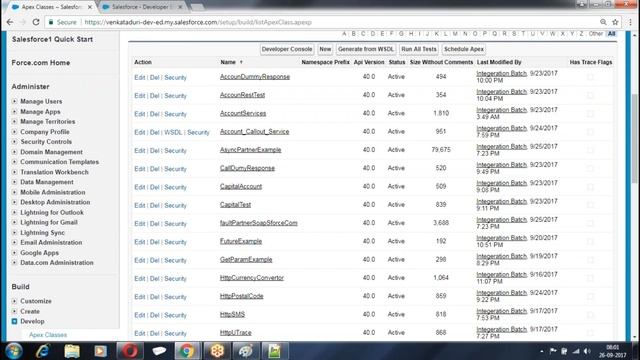Open Chrome menu three-dots icon
This screenshot has width=640, height=360.
[x=630, y=22]
